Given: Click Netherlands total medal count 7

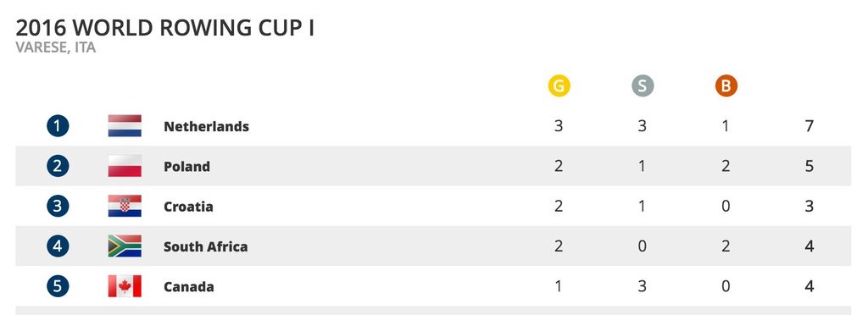Looking at the screenshot, I should [809, 126].
